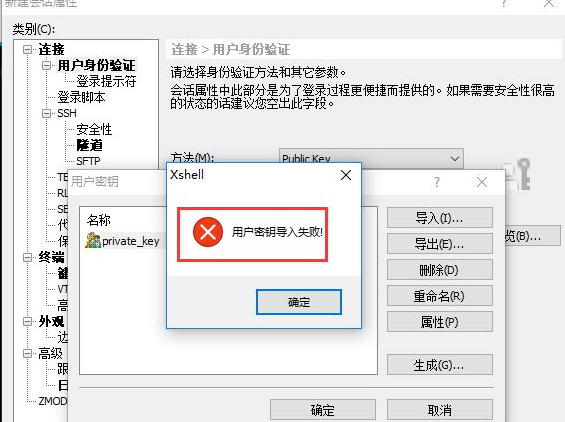
Task: Select 登录提示符 in category tree
Action: (106, 81)
